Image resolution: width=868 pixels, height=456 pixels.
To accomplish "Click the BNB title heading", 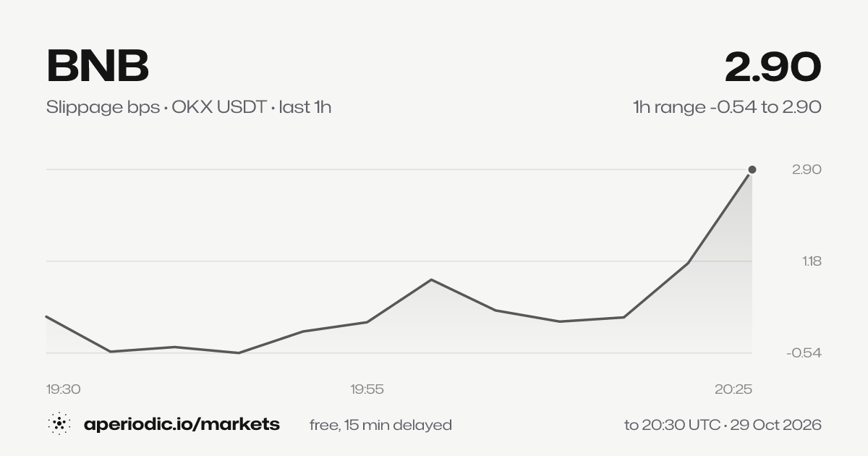I will pos(98,66).
